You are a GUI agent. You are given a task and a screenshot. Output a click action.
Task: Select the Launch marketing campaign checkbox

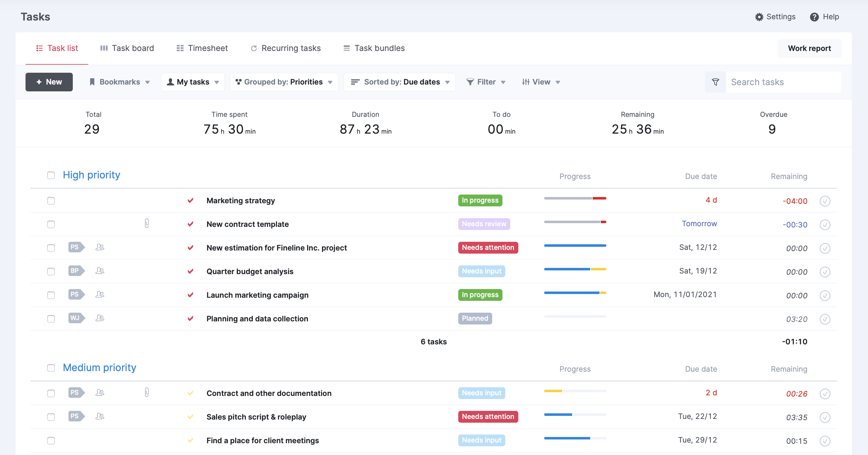pos(51,295)
